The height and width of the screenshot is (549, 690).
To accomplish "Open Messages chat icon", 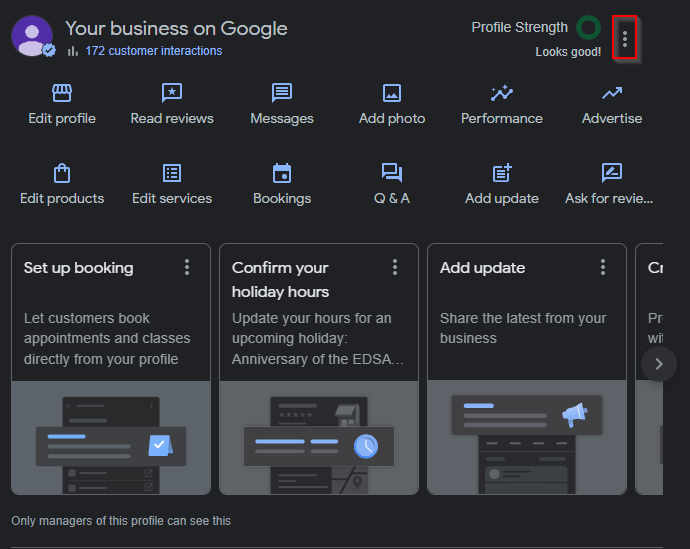I will tap(282, 93).
